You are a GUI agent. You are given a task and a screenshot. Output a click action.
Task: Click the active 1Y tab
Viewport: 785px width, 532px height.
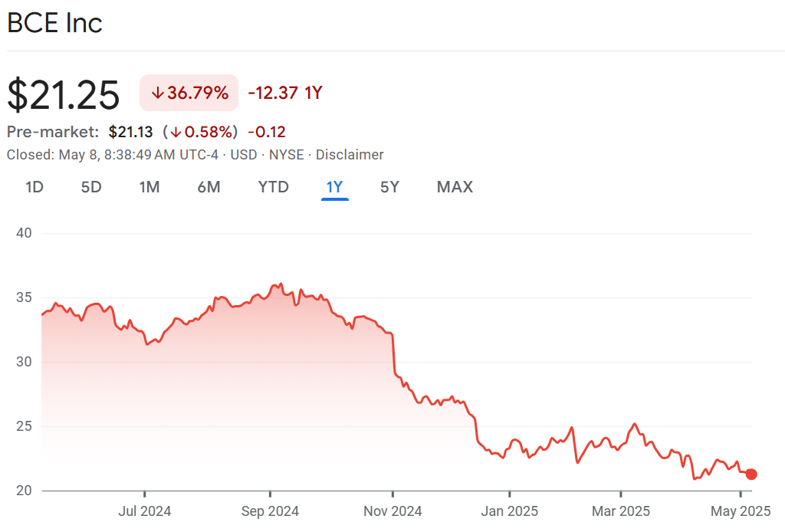pyautogui.click(x=335, y=187)
